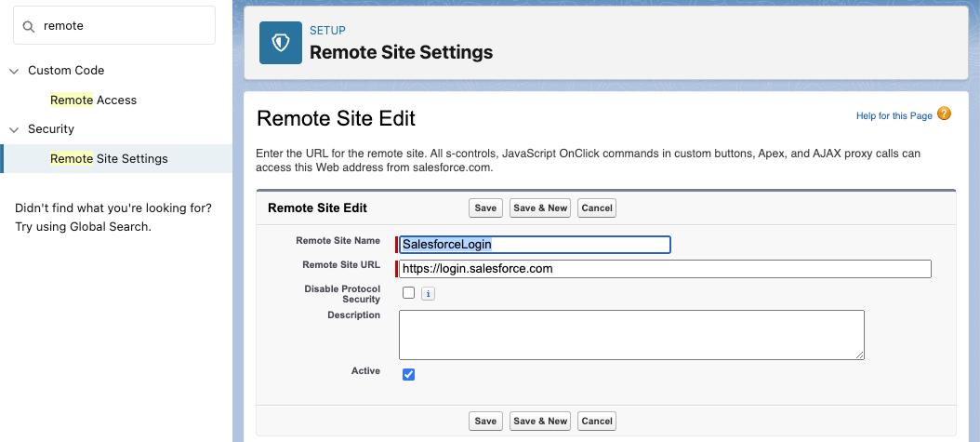
Task: Click the Remote Site URL field
Action: [x=665, y=269]
